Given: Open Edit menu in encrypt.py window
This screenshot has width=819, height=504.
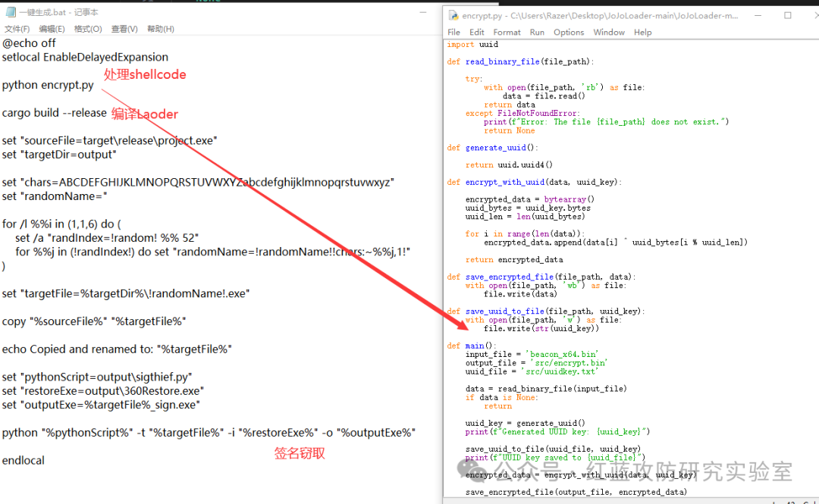Looking at the screenshot, I should click(476, 33).
